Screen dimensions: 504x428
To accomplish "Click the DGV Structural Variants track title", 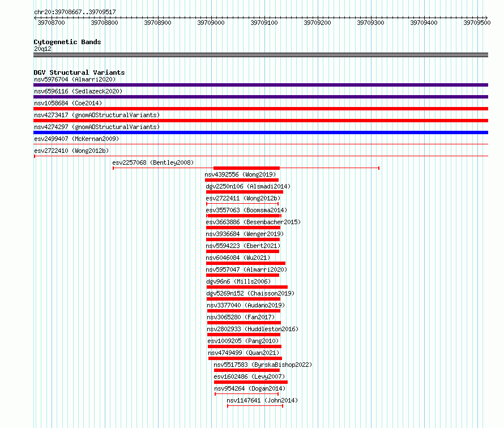I will pos(79,72).
